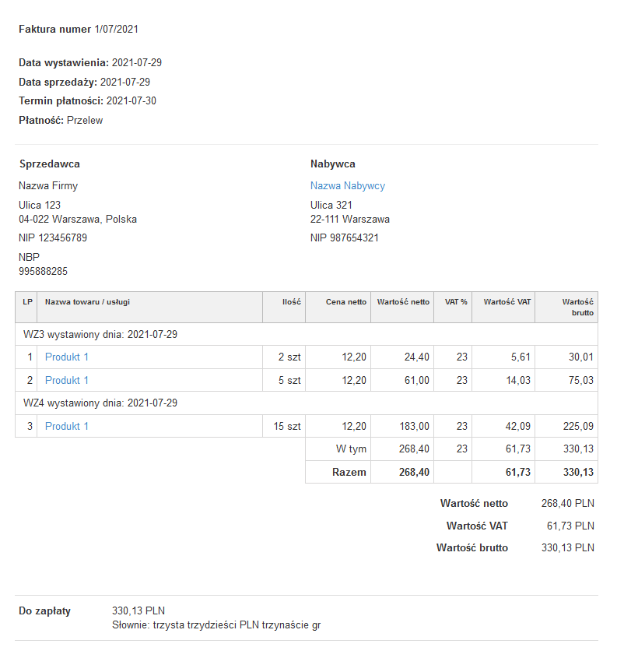Click bank account number 995888285
This screenshot has width=617, height=672.
[43, 271]
